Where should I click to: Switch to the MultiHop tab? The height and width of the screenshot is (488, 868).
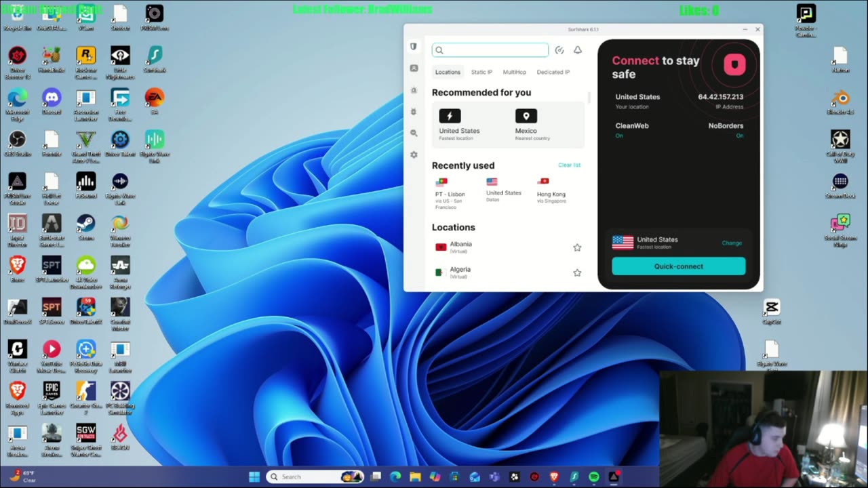pos(514,72)
